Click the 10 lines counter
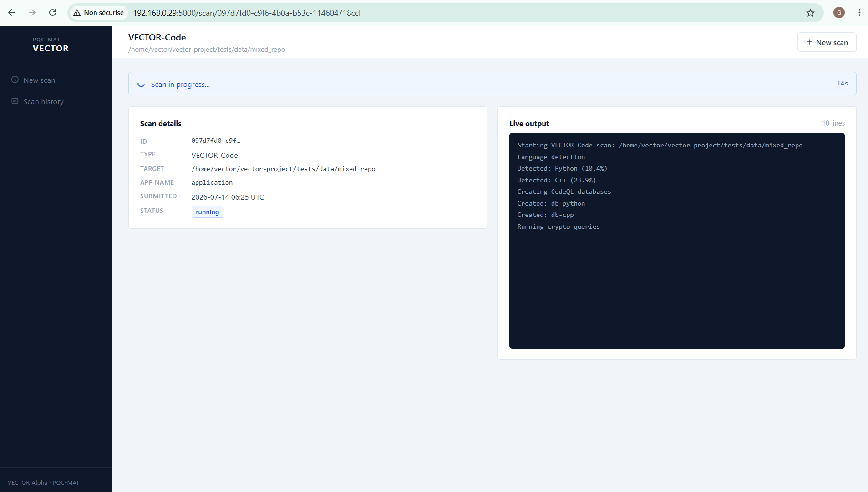This screenshot has width=868, height=492. click(833, 123)
